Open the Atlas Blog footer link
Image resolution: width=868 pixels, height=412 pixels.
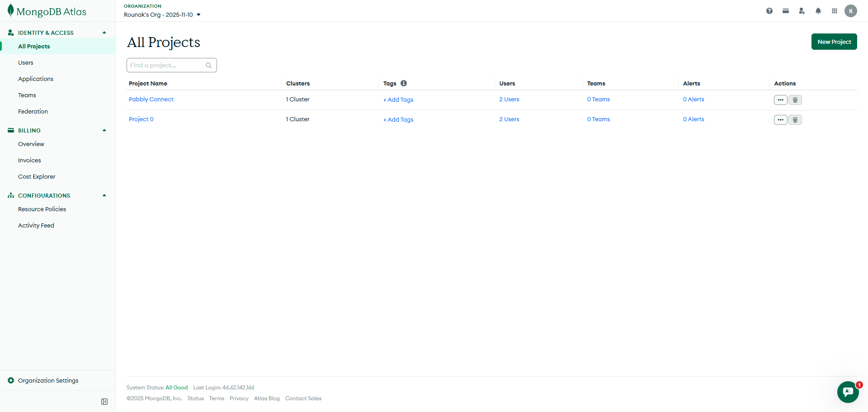pos(267,398)
